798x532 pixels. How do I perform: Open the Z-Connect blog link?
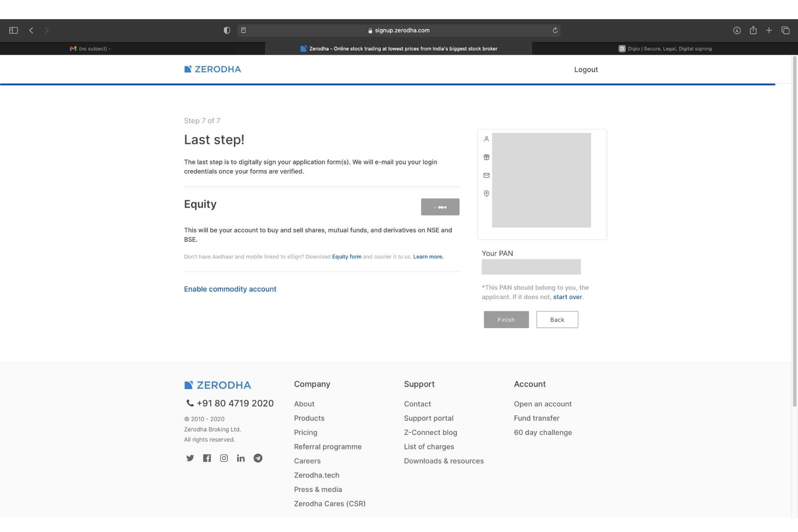(x=430, y=432)
